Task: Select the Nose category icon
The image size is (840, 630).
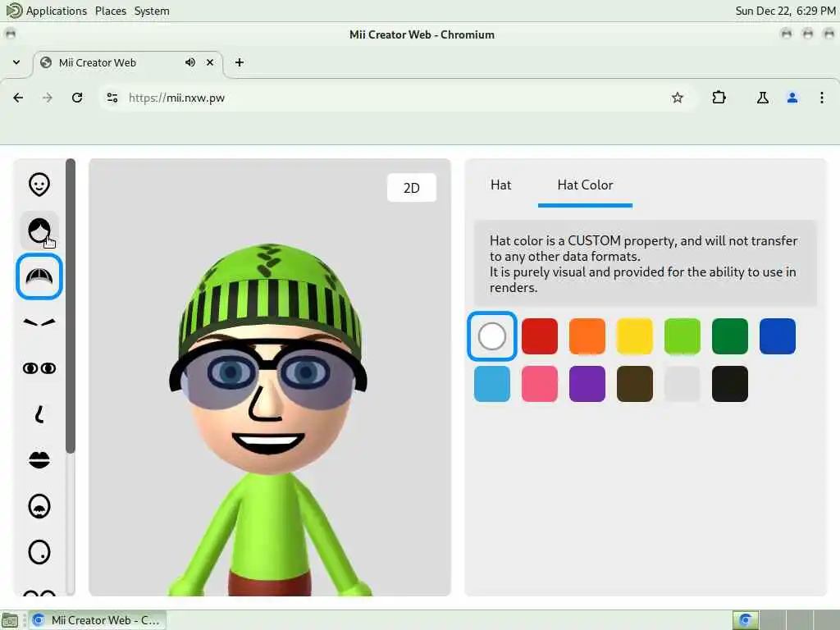Action: (x=39, y=414)
